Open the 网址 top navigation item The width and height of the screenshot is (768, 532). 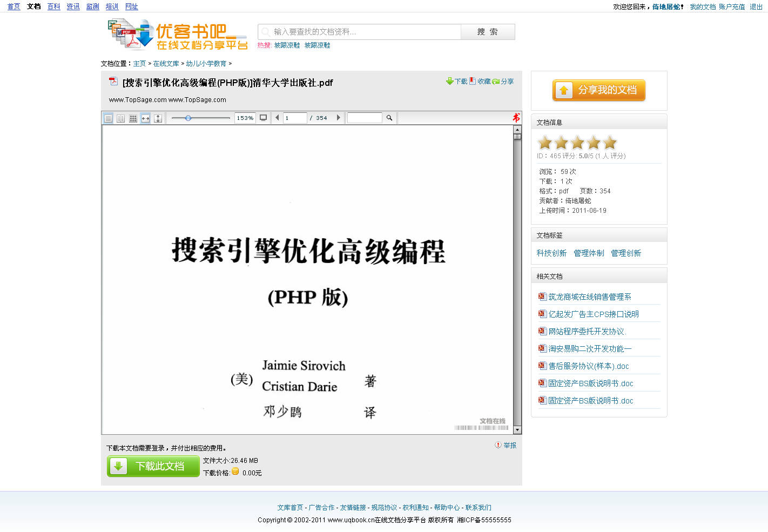[132, 6]
